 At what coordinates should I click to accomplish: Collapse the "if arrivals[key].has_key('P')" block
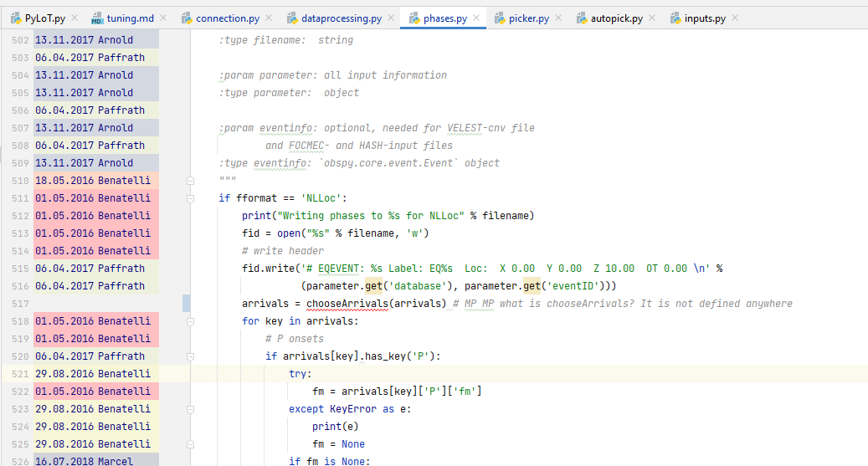coord(191,356)
